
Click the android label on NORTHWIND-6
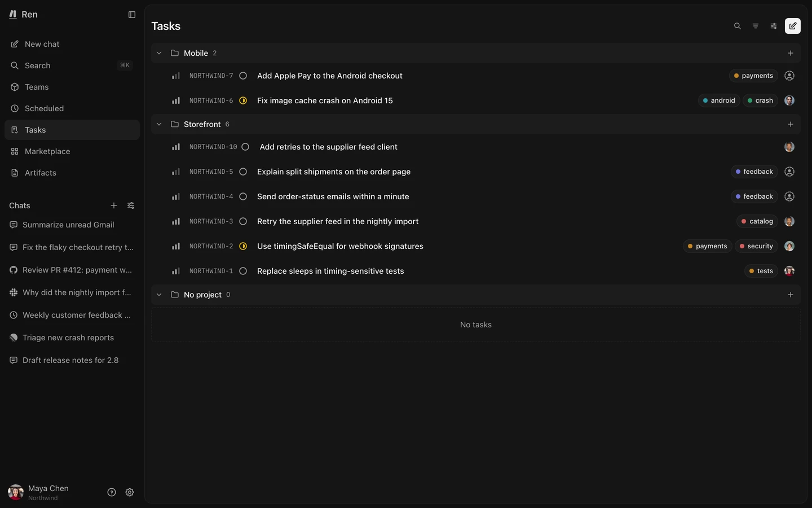point(719,100)
